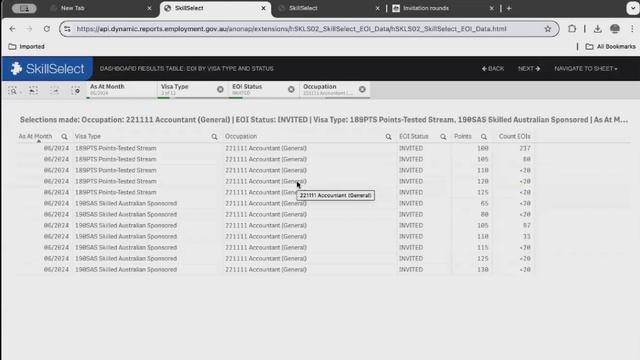Sort by the As At Month header

point(36,136)
